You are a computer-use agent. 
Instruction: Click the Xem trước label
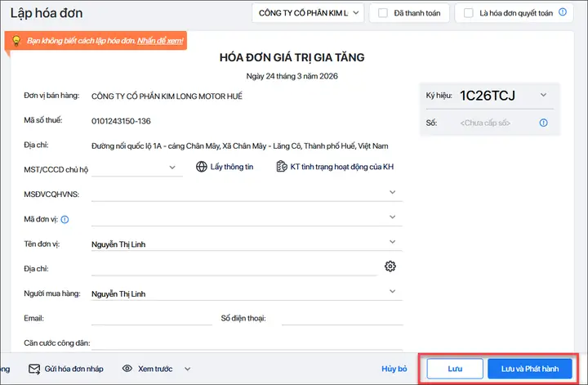pos(155,369)
